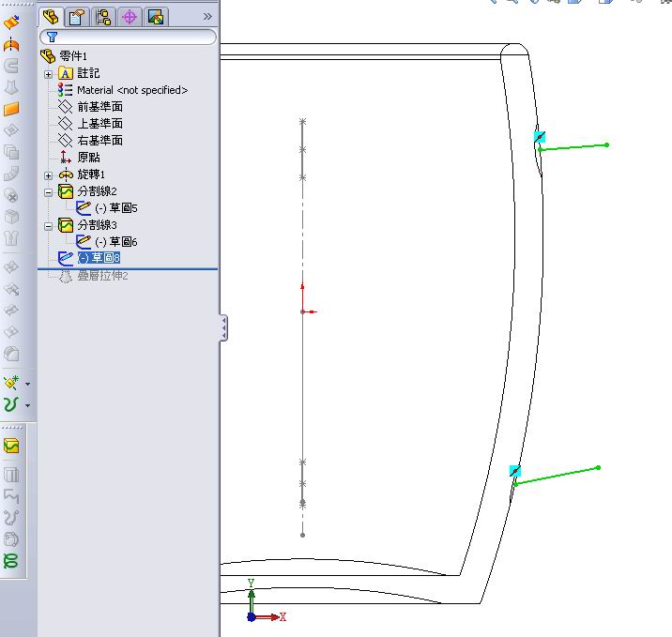Click the 疊層拉伸2 loft icon
Image resolution: width=672 pixels, height=637 pixels.
(x=65, y=276)
